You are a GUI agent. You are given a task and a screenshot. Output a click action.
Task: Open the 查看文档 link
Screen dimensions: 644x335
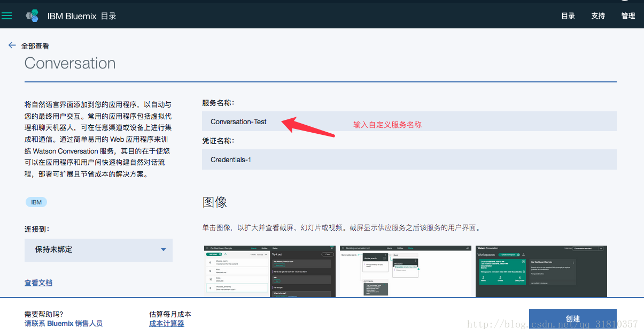pos(38,283)
